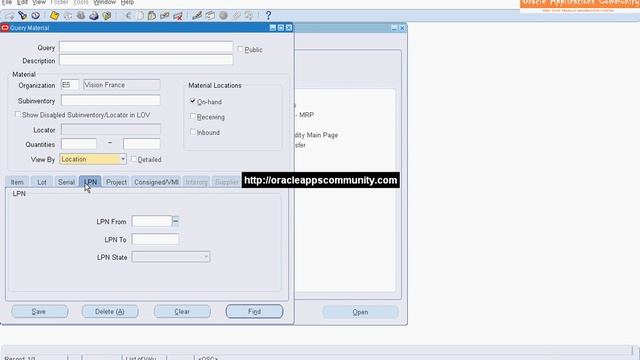Open the Window menu
The image size is (640, 360).
(x=105, y=2)
